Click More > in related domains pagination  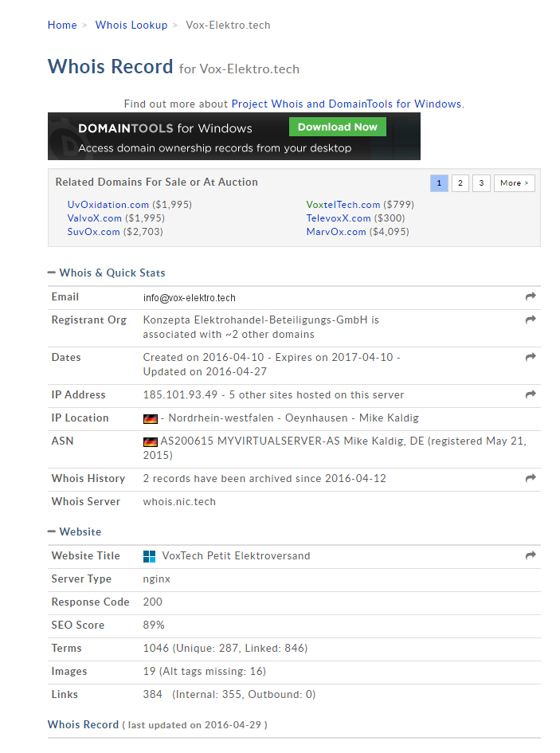click(x=515, y=183)
